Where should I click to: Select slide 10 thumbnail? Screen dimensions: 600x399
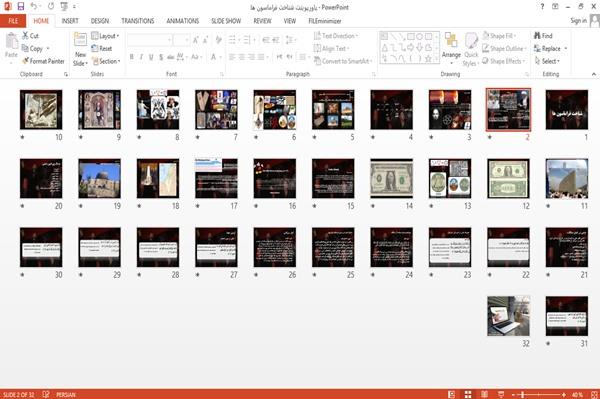pyautogui.click(x=41, y=110)
